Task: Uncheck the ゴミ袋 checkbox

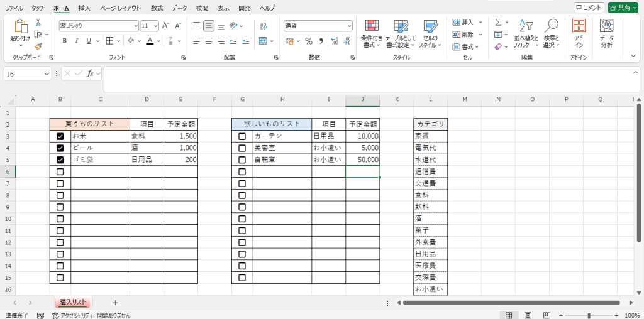Action: [60, 160]
